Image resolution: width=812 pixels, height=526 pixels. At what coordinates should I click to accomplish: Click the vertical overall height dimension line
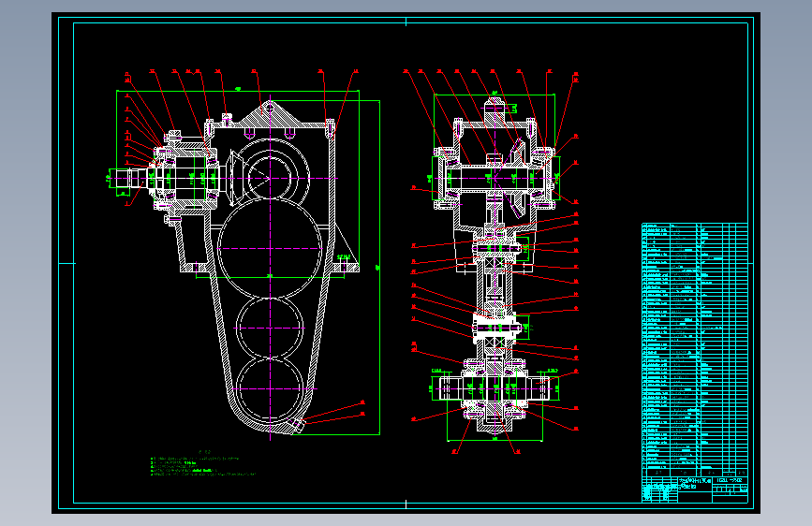379,268
